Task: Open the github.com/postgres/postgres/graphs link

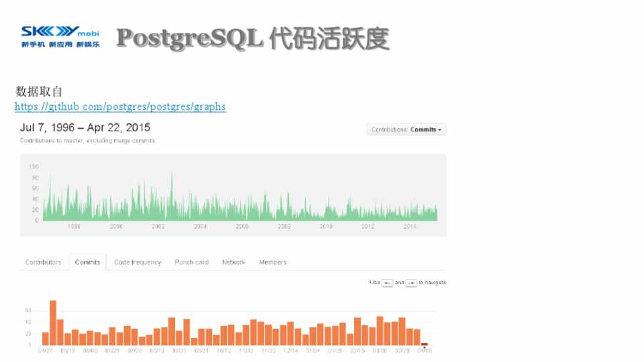Action: click(x=120, y=107)
